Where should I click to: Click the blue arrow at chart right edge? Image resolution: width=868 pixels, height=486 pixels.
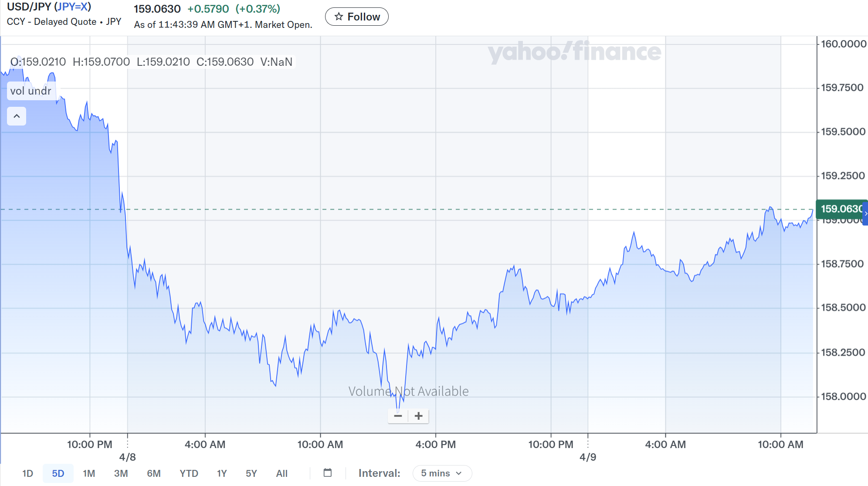point(866,214)
